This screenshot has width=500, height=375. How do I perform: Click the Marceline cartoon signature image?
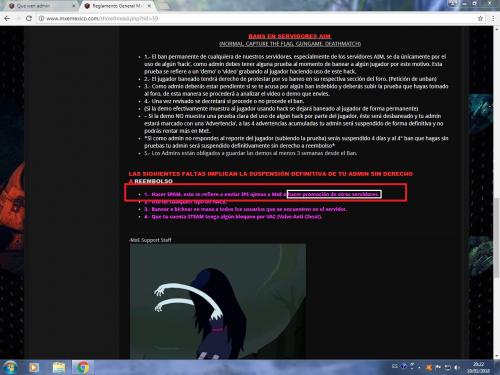(218, 302)
